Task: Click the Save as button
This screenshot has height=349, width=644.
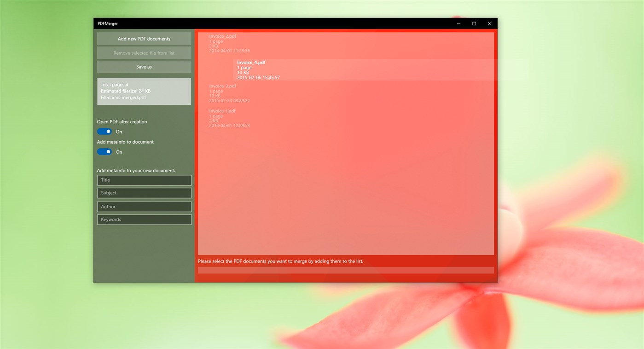Action: click(x=144, y=67)
